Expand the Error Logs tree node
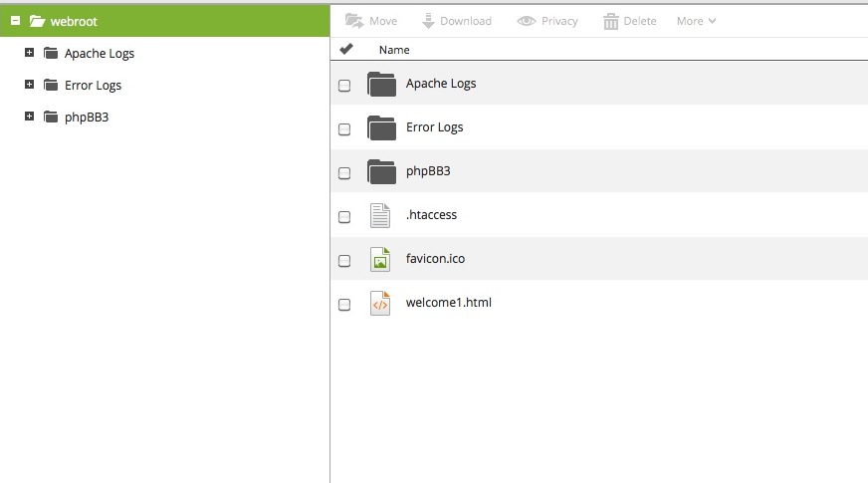 (x=29, y=85)
